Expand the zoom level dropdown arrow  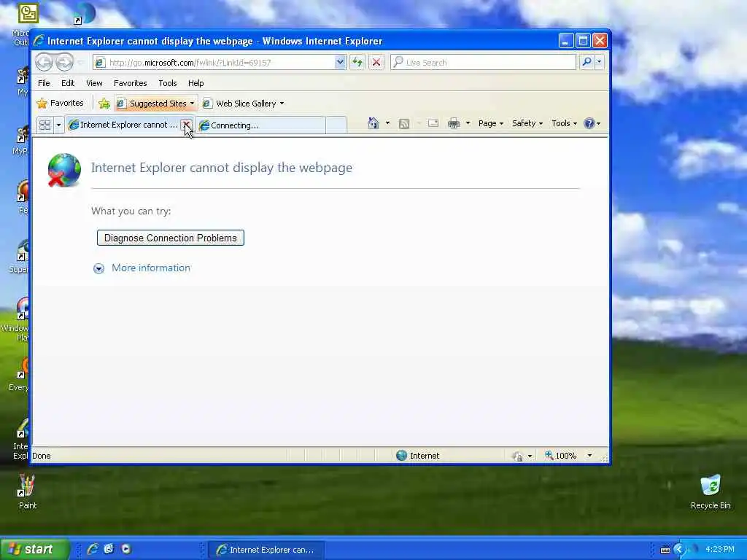pyautogui.click(x=589, y=456)
